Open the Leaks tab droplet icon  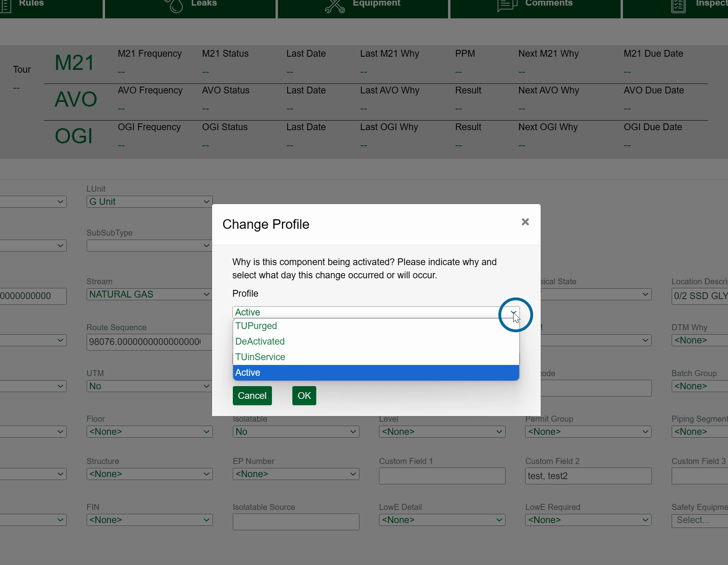click(x=174, y=6)
